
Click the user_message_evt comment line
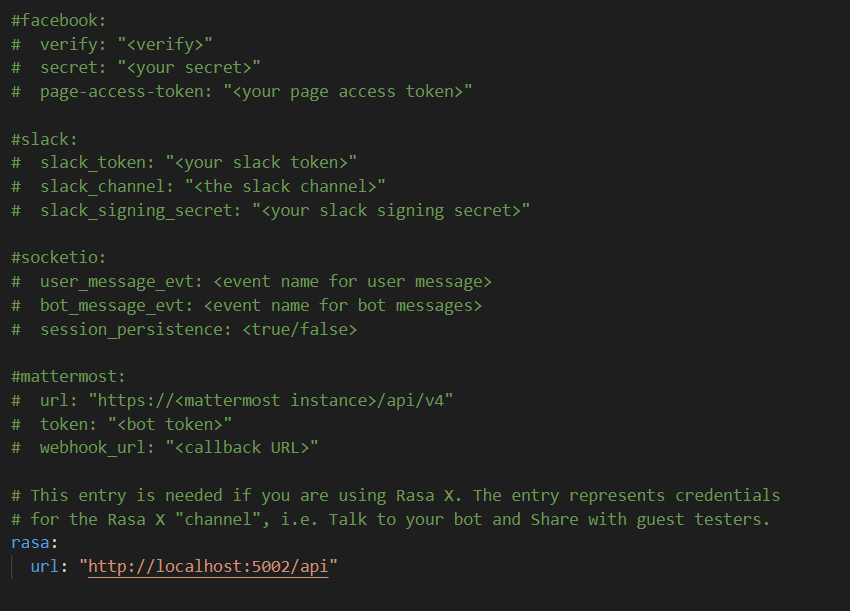click(252, 282)
